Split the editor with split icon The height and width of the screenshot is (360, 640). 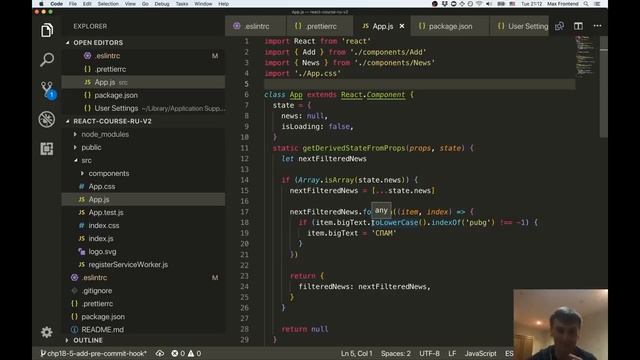pyautogui.click(x=578, y=26)
